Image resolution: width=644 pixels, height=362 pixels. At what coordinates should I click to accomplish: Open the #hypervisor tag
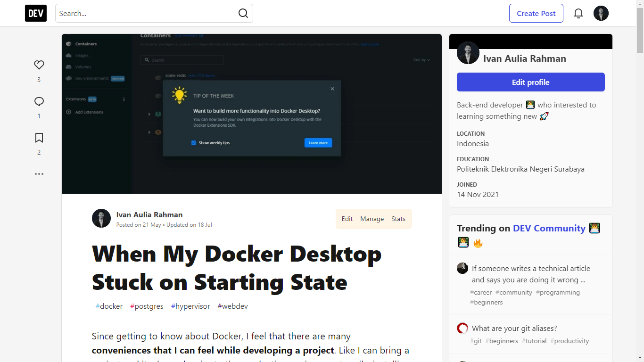[190, 306]
